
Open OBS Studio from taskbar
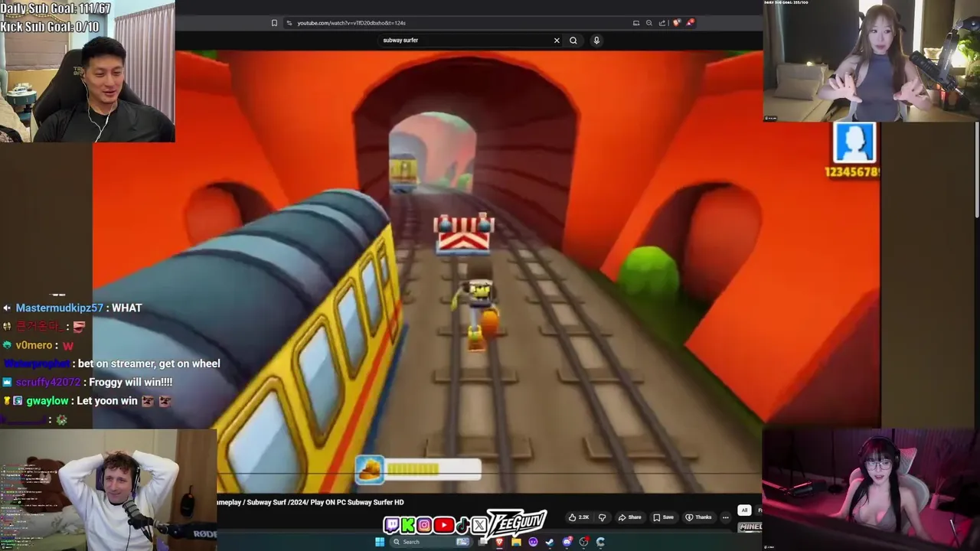(583, 542)
